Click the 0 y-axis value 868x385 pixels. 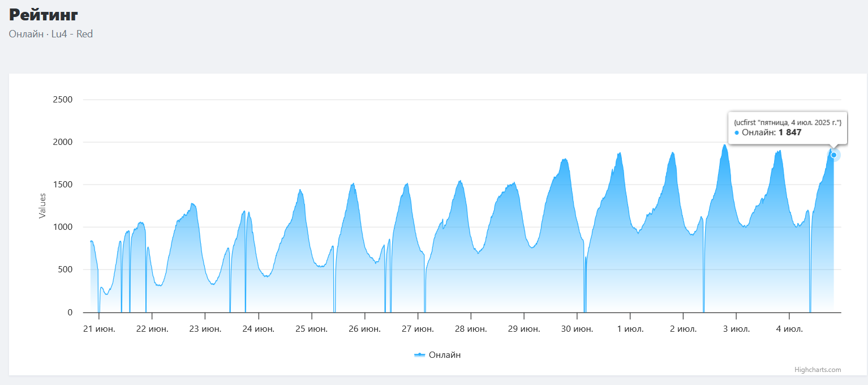tap(70, 313)
